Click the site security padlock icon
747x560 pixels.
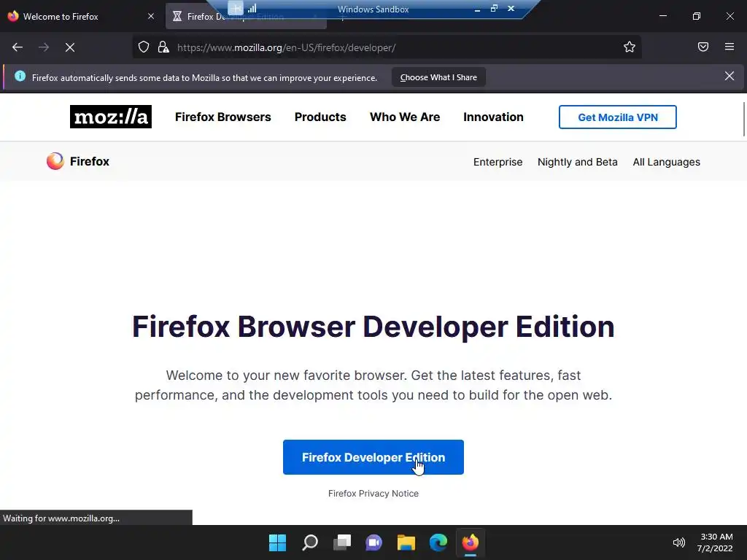[x=163, y=47]
